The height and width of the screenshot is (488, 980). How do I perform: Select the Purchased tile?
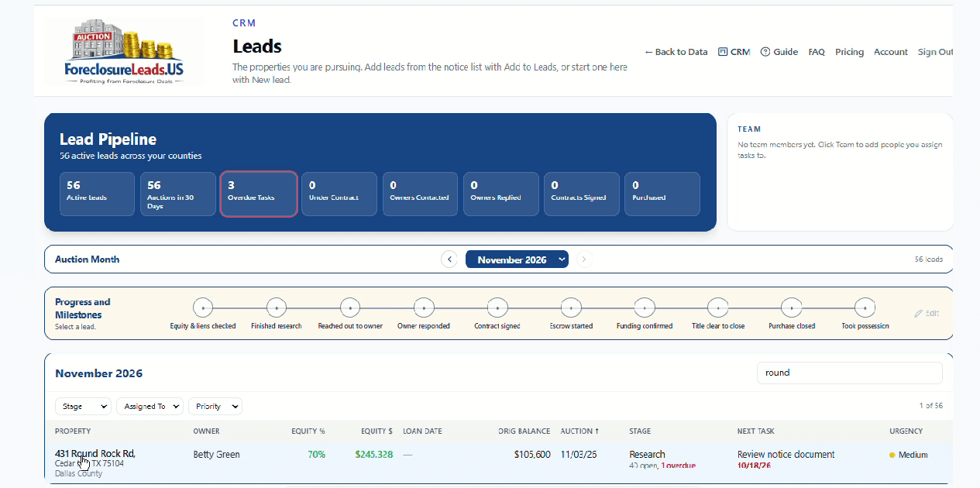pos(662,194)
